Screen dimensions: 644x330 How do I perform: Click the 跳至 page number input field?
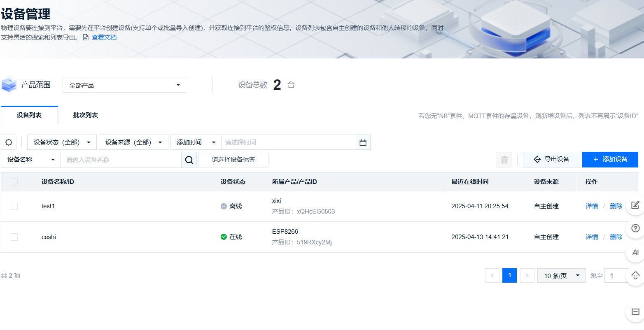tap(616, 275)
